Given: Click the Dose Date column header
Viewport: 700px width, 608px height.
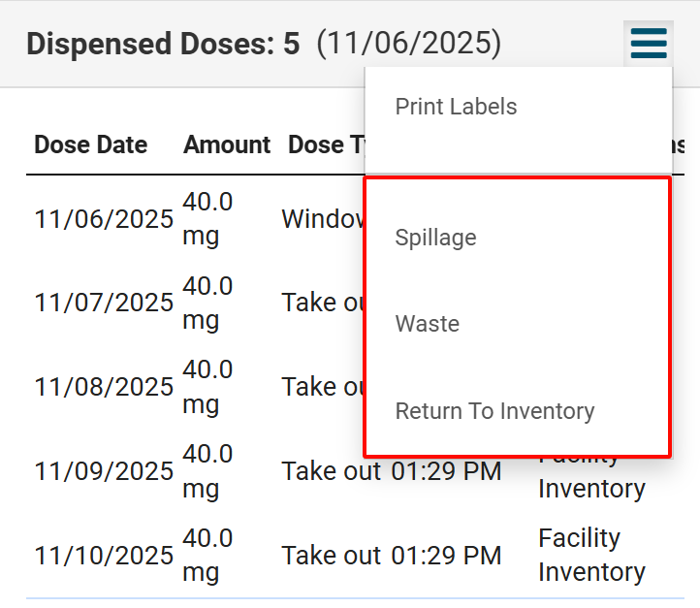Looking at the screenshot, I should [x=90, y=145].
